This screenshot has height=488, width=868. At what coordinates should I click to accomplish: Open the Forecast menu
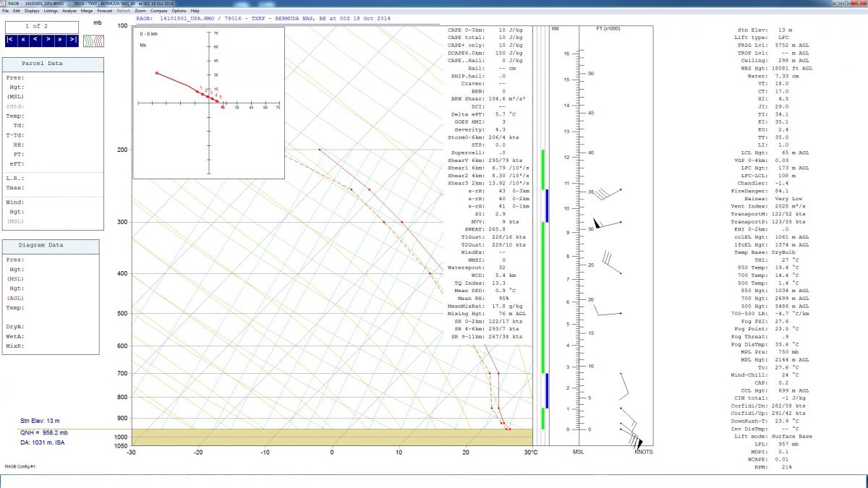pos(105,11)
